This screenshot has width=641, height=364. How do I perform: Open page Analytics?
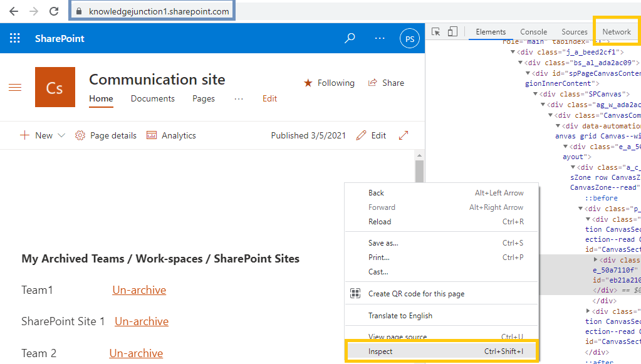point(171,135)
